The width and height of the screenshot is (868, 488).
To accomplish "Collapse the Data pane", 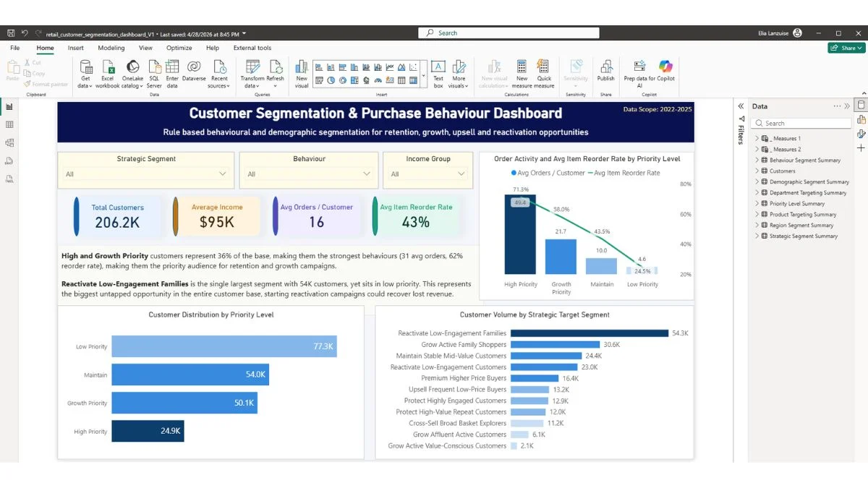I will [847, 106].
